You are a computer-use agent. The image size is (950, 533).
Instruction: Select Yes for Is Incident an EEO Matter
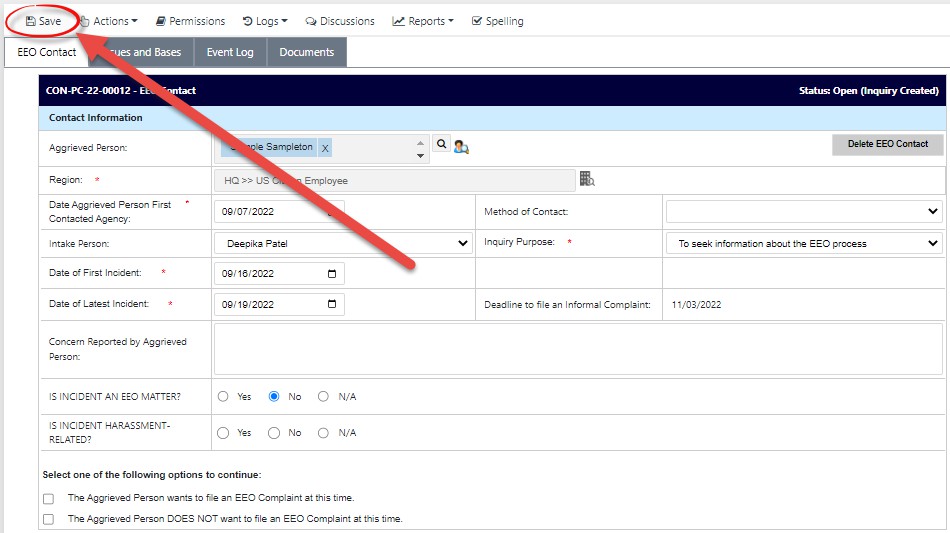(x=223, y=396)
